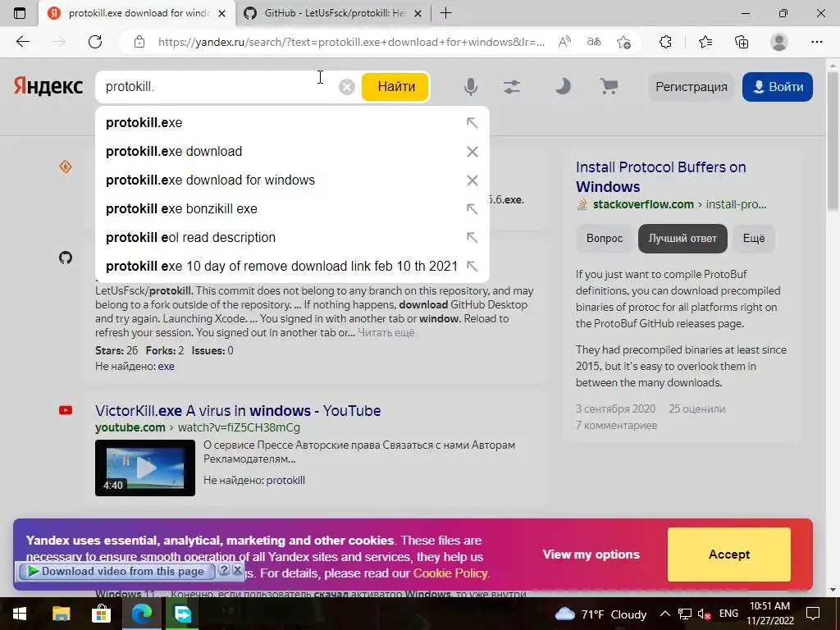Open Windows Start menu
The image size is (840, 630).
tap(20, 614)
